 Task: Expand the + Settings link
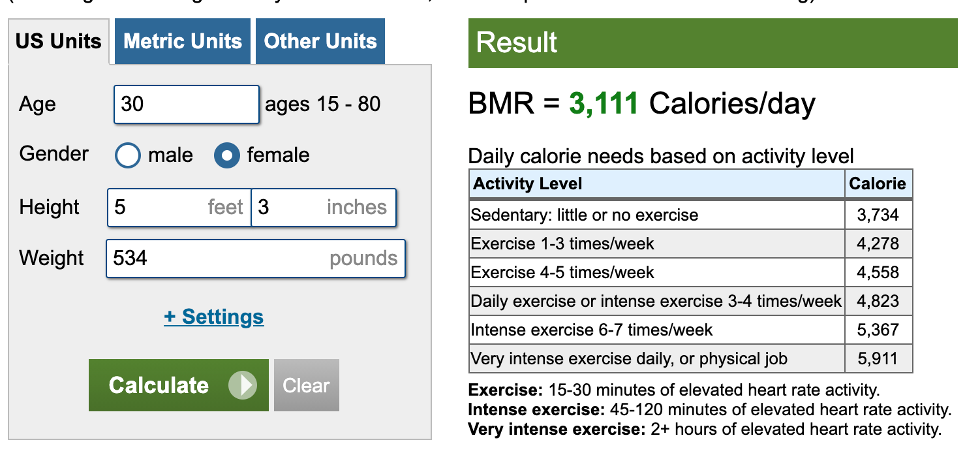pyautogui.click(x=214, y=317)
